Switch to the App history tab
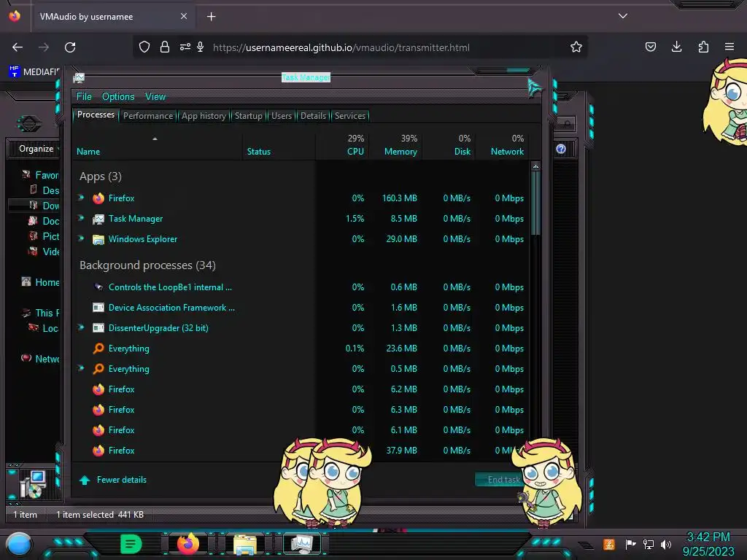This screenshot has height=560, width=747. pos(204,116)
